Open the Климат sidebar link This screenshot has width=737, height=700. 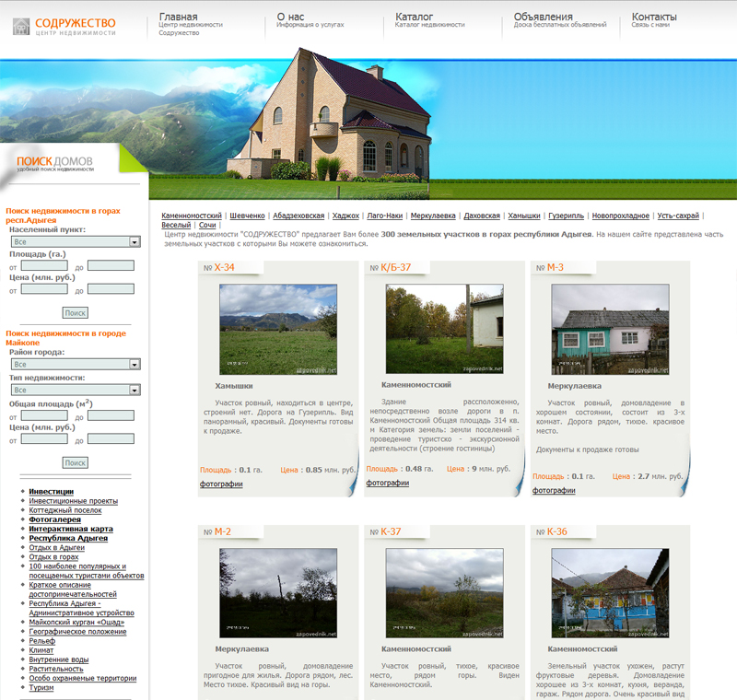click(41, 650)
